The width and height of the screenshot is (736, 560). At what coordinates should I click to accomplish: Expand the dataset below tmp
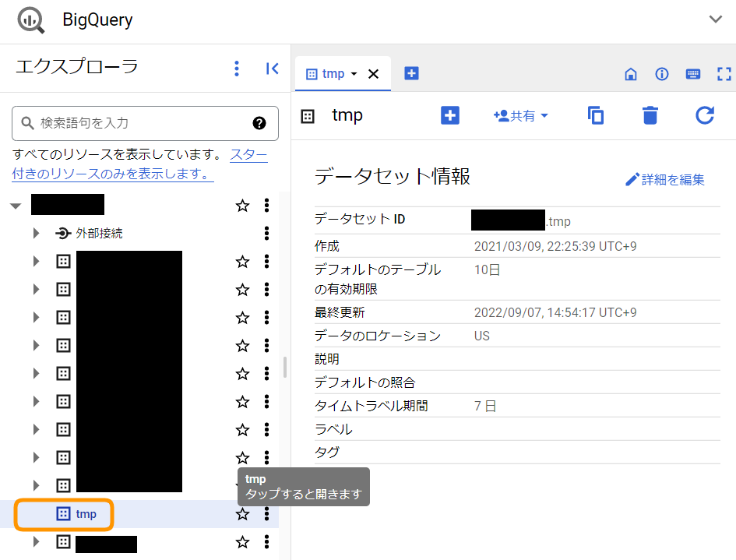coord(36,541)
